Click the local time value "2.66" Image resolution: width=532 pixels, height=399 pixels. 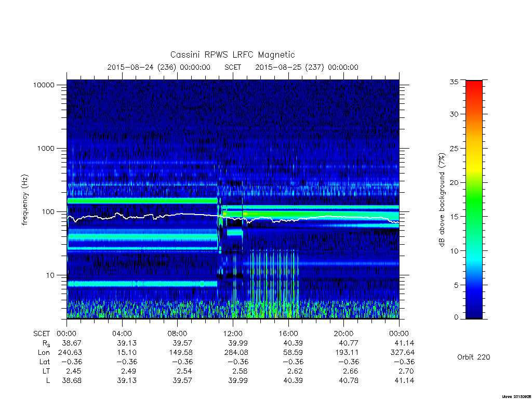351,371
